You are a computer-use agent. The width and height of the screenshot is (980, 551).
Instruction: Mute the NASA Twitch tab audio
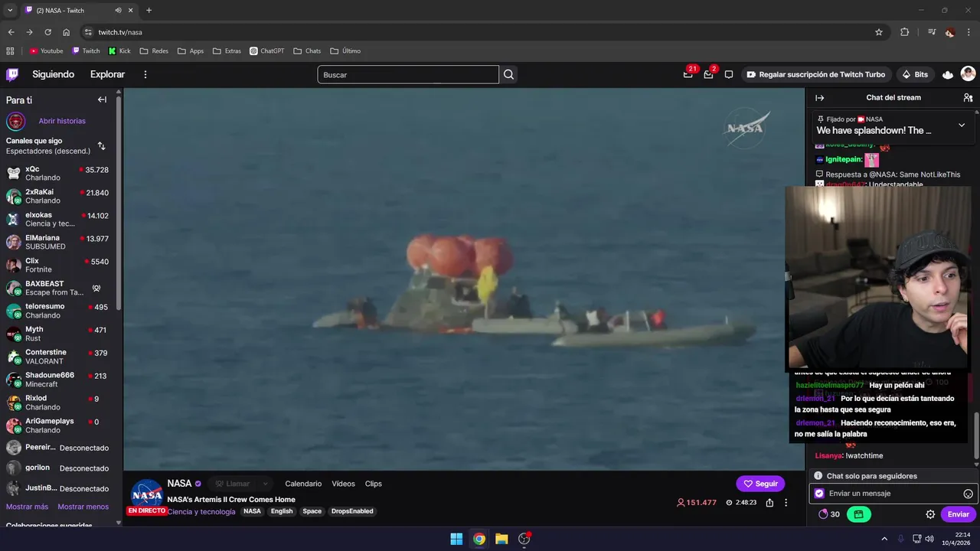118,11
